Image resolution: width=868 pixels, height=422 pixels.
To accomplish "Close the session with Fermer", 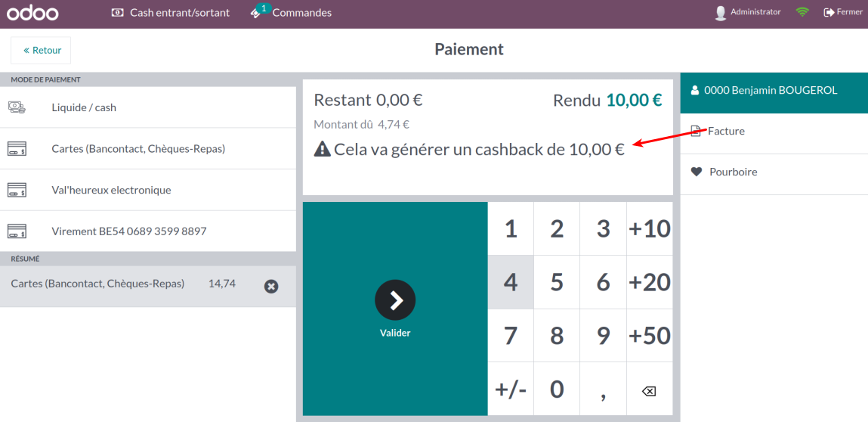I will (843, 11).
